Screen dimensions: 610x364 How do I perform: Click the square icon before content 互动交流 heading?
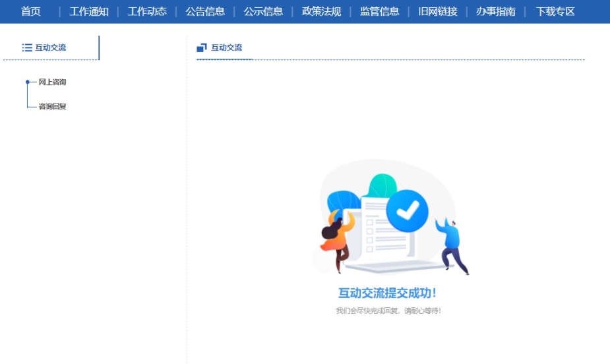tap(202, 47)
